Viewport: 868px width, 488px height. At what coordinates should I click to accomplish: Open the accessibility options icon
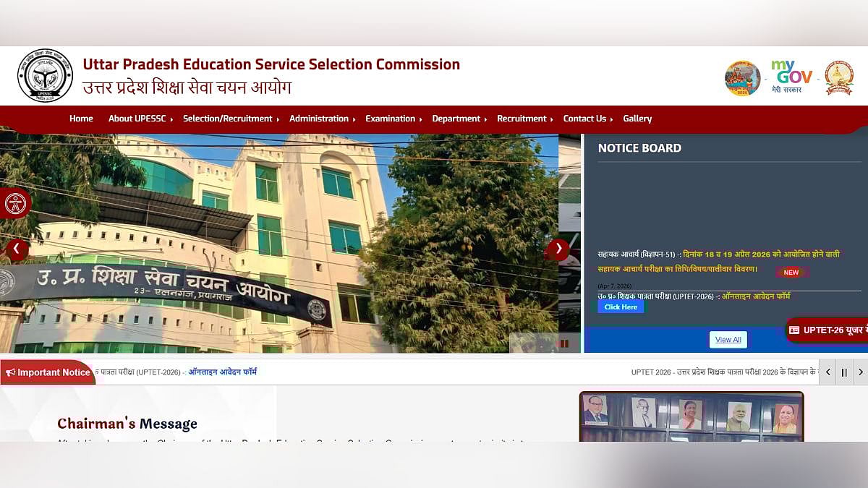(x=14, y=204)
